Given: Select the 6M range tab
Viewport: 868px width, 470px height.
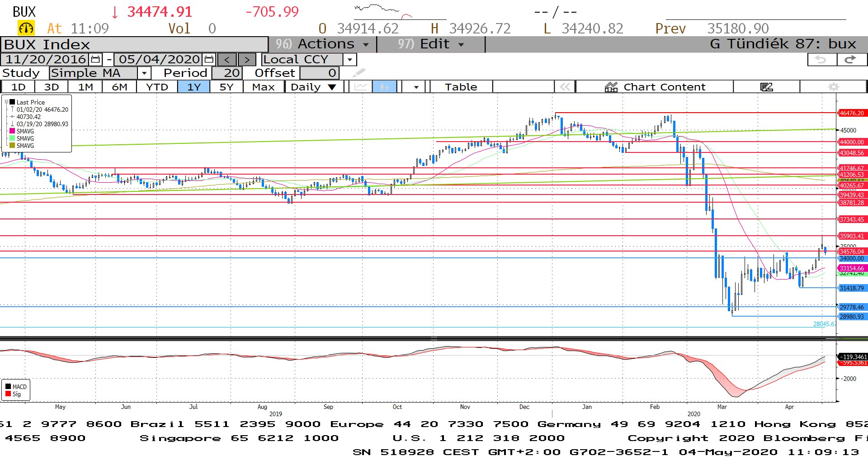Looking at the screenshot, I should (x=119, y=87).
